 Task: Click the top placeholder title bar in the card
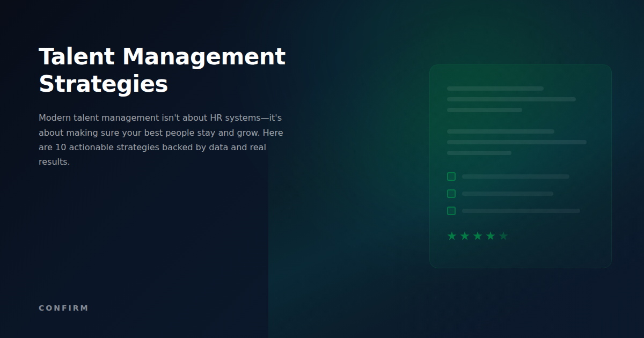pos(495,87)
